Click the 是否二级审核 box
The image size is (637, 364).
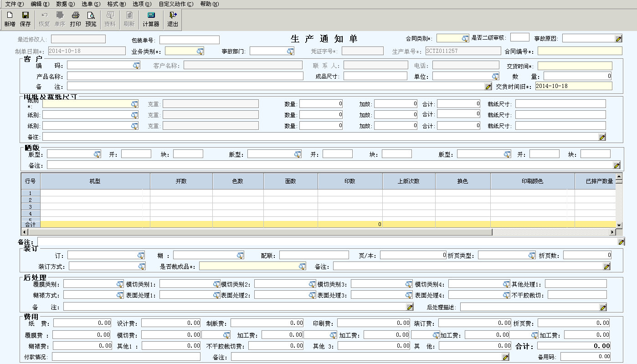[x=519, y=37]
